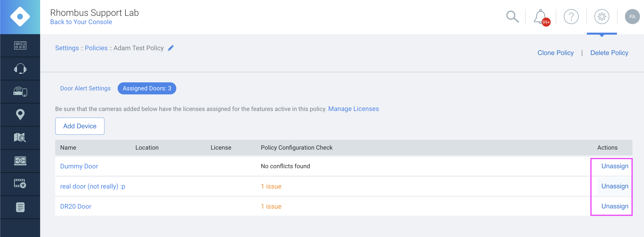Screen dimensions: 644x237
Task: Open help using the question mark icon
Action: point(571,17)
